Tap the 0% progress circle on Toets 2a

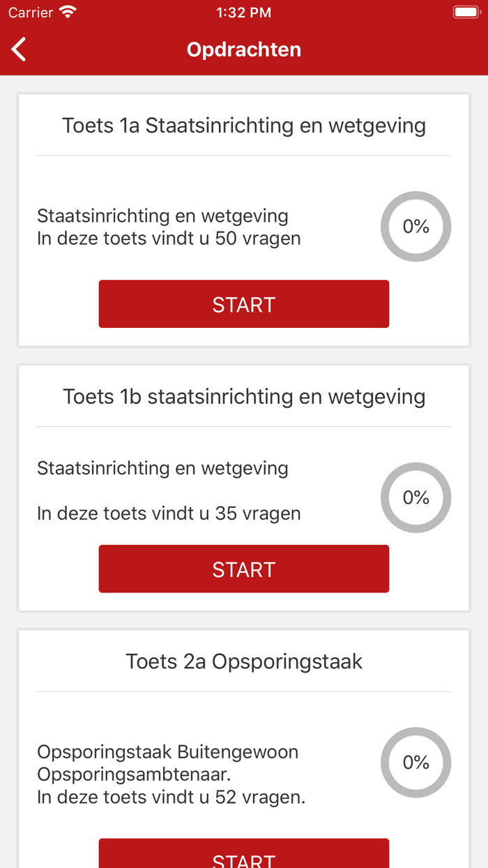click(x=415, y=763)
